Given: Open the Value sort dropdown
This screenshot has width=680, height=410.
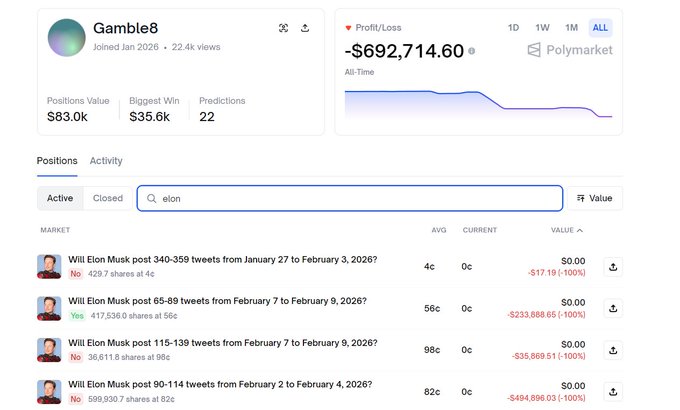Looking at the screenshot, I should tap(594, 198).
